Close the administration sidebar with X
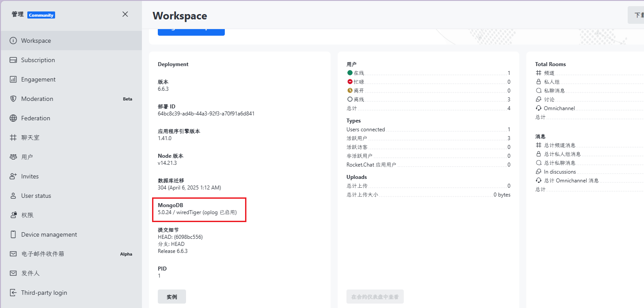Viewport: 644px width, 308px height. pyautogui.click(x=125, y=14)
